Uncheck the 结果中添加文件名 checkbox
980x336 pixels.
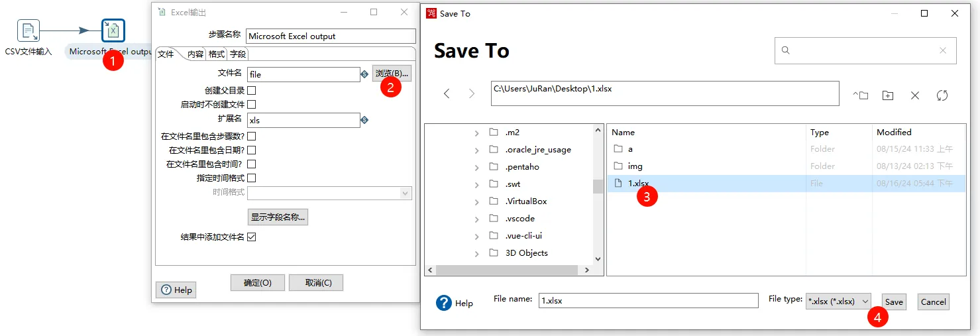[x=252, y=237]
